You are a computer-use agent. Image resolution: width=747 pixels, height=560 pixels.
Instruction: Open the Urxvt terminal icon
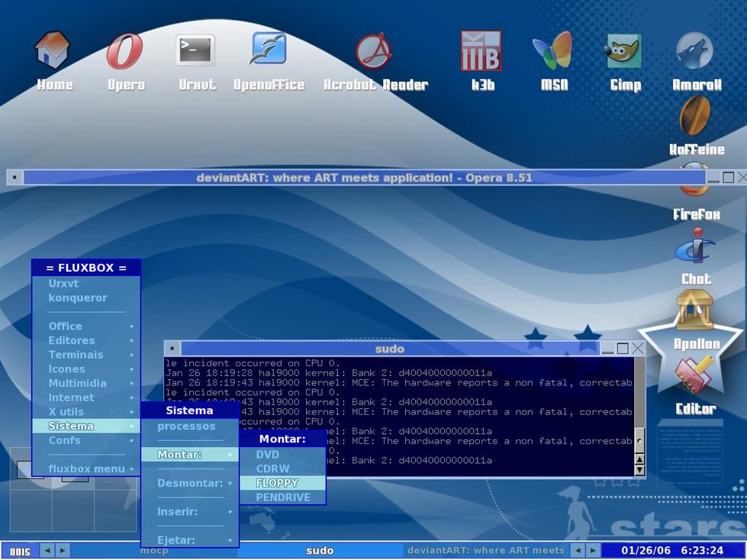[195, 47]
